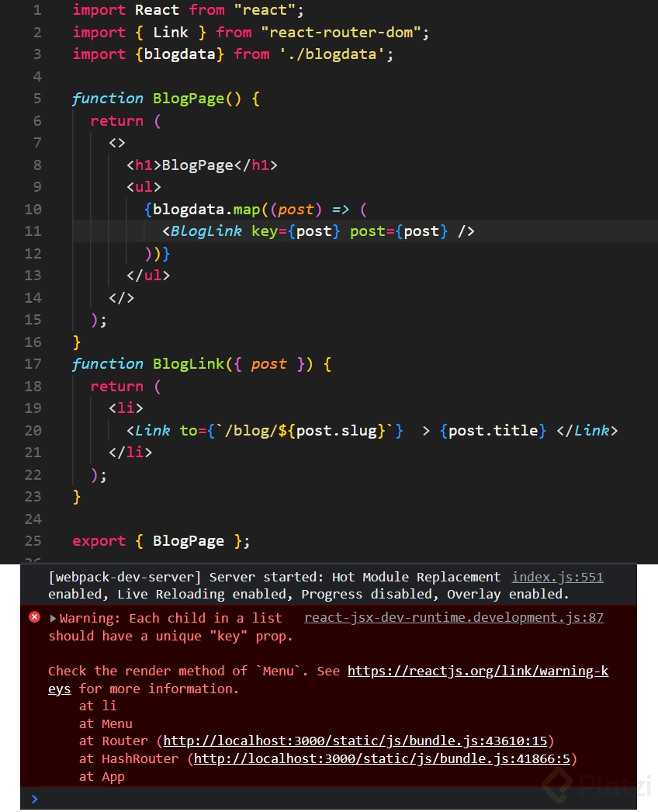Click closing </Link> tag on line 20
The width and height of the screenshot is (658, 812).
(587, 430)
